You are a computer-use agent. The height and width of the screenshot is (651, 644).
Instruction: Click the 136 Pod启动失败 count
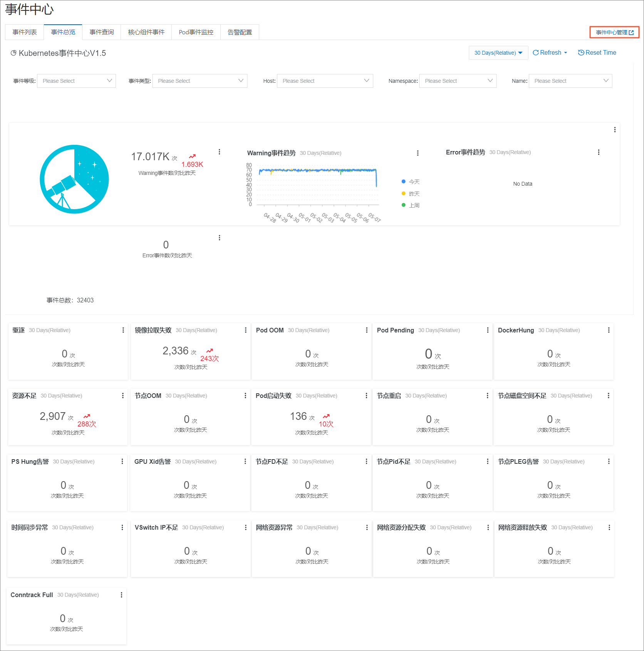tap(299, 416)
